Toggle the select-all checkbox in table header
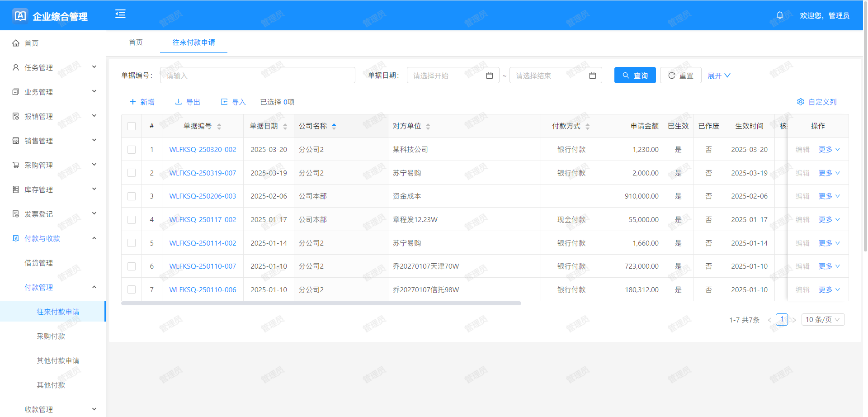Screen dimensions: 868x417 pyautogui.click(x=132, y=126)
